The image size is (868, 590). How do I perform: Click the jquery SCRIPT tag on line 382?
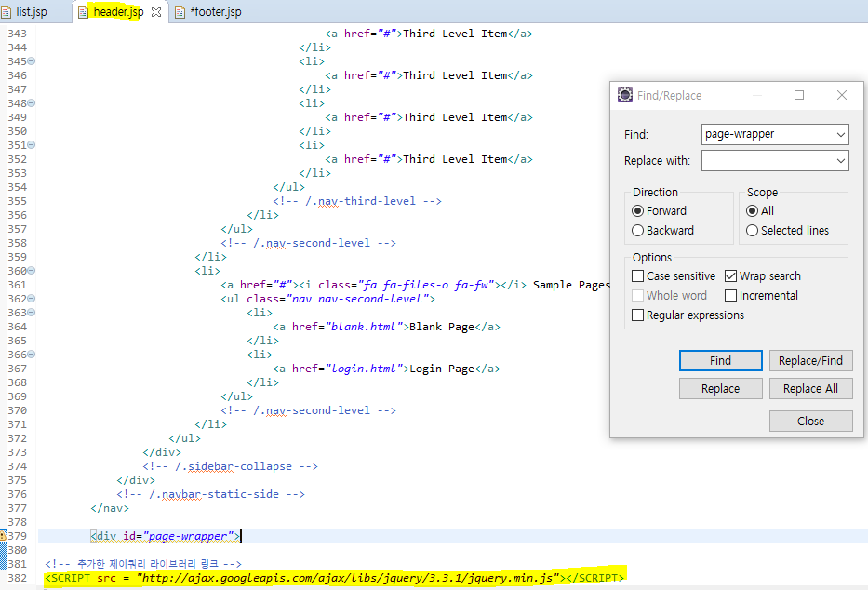[334, 578]
